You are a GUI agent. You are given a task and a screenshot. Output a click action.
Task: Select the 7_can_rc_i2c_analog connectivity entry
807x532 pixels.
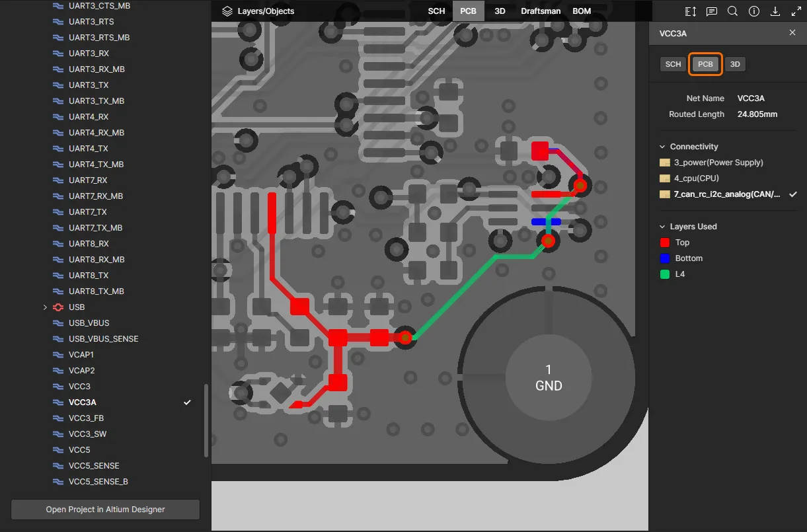click(727, 194)
